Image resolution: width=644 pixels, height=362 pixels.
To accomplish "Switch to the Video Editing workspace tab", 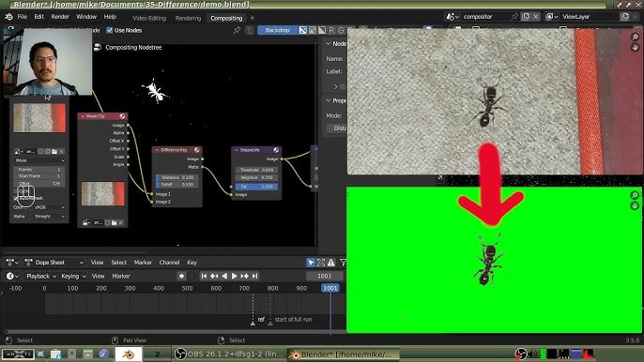I will tap(149, 18).
